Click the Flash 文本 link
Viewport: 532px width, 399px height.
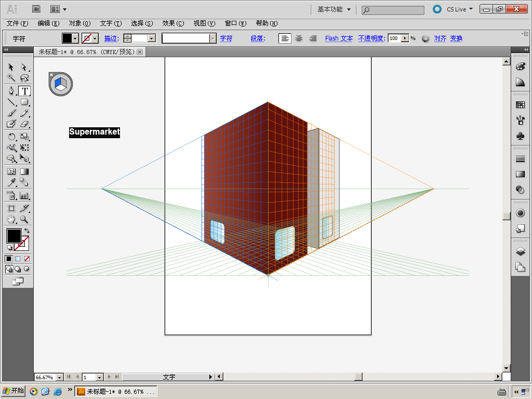click(339, 38)
